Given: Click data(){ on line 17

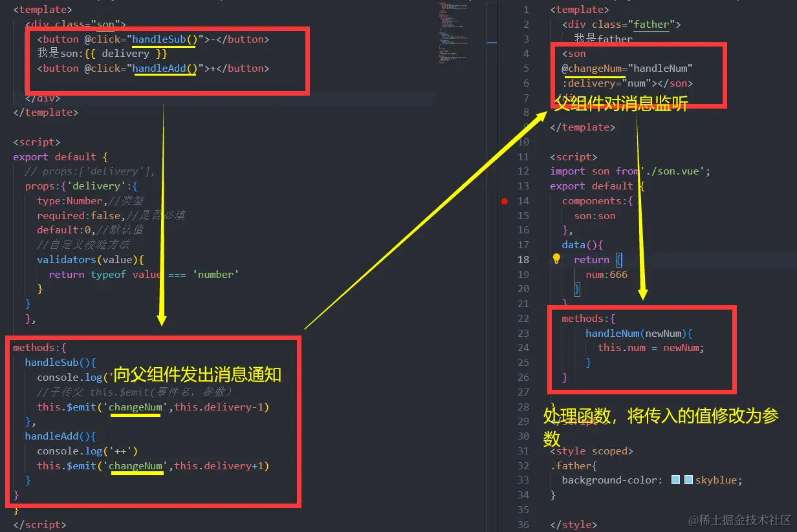Looking at the screenshot, I should pyautogui.click(x=582, y=245).
